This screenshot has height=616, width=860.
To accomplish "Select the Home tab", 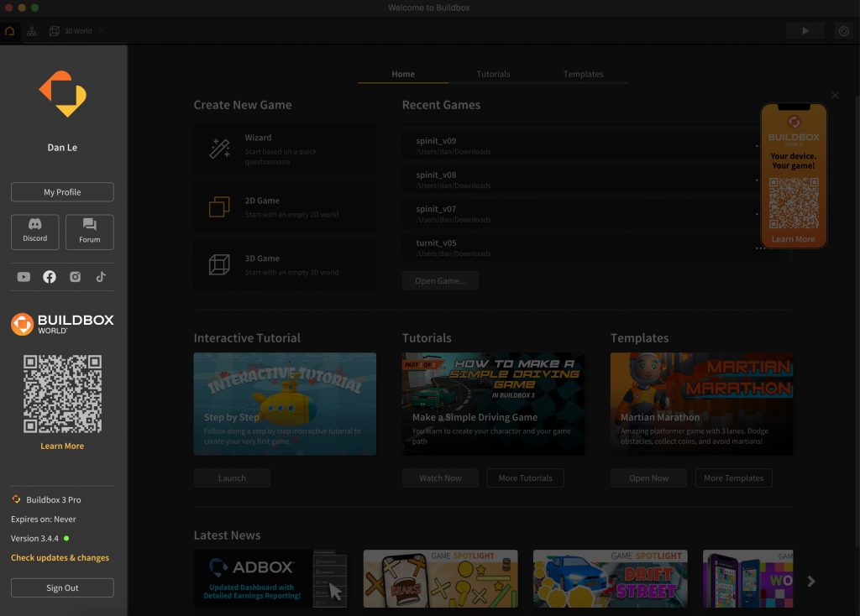I will click(403, 74).
